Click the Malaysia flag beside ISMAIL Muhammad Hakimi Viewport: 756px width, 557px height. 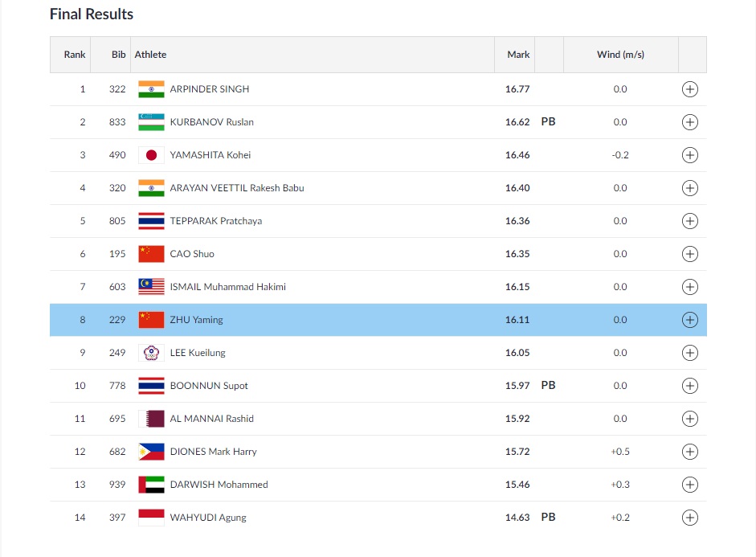click(151, 287)
